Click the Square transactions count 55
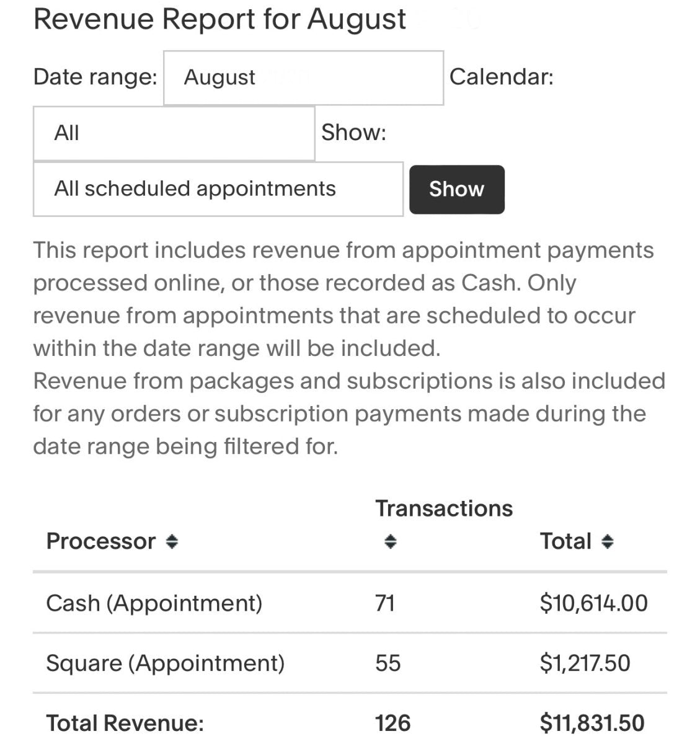 (x=388, y=663)
